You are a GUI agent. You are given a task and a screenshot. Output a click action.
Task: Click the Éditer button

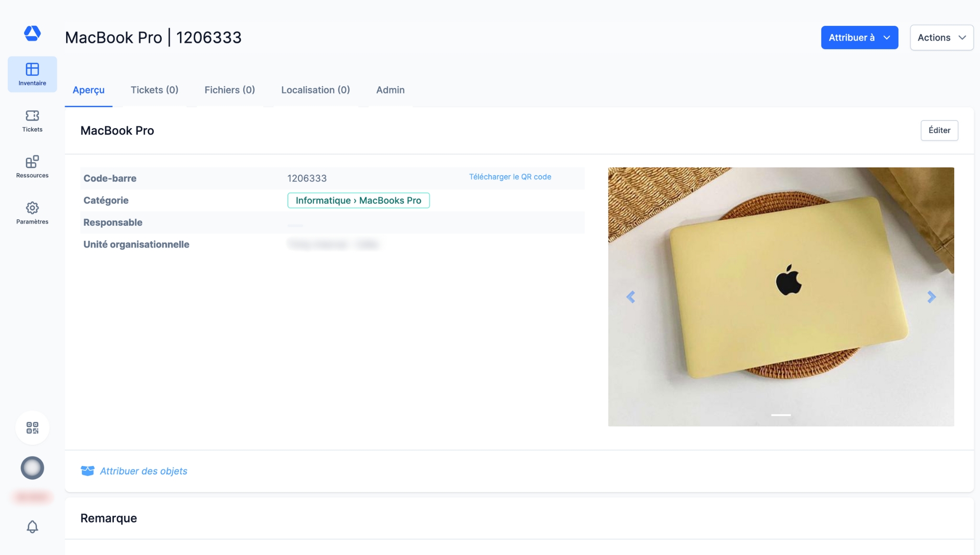point(939,130)
